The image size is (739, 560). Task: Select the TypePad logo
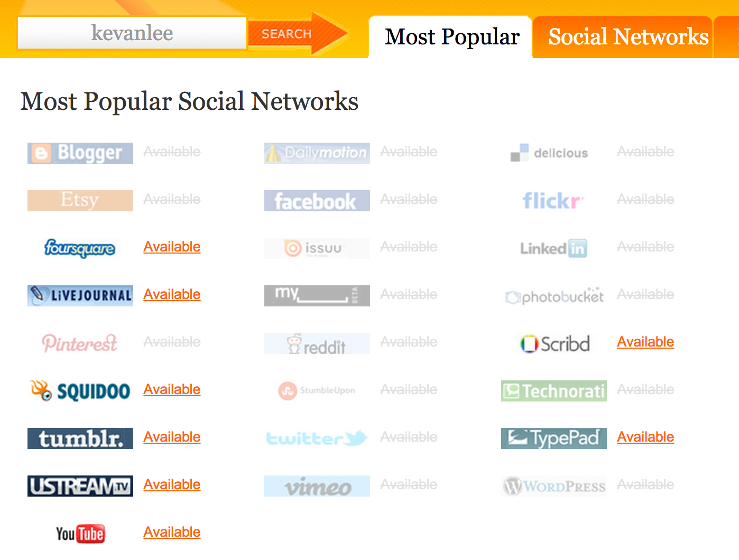pyautogui.click(x=553, y=438)
